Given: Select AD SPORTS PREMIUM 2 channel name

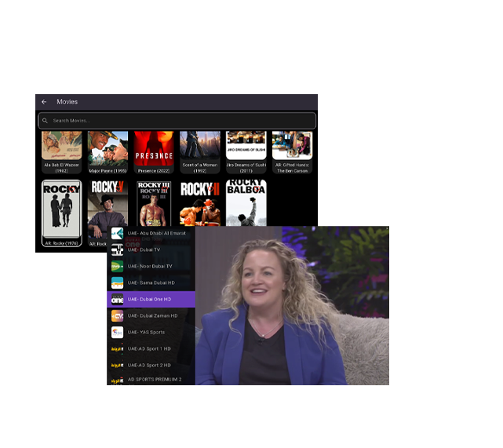Looking at the screenshot, I should 155,380.
